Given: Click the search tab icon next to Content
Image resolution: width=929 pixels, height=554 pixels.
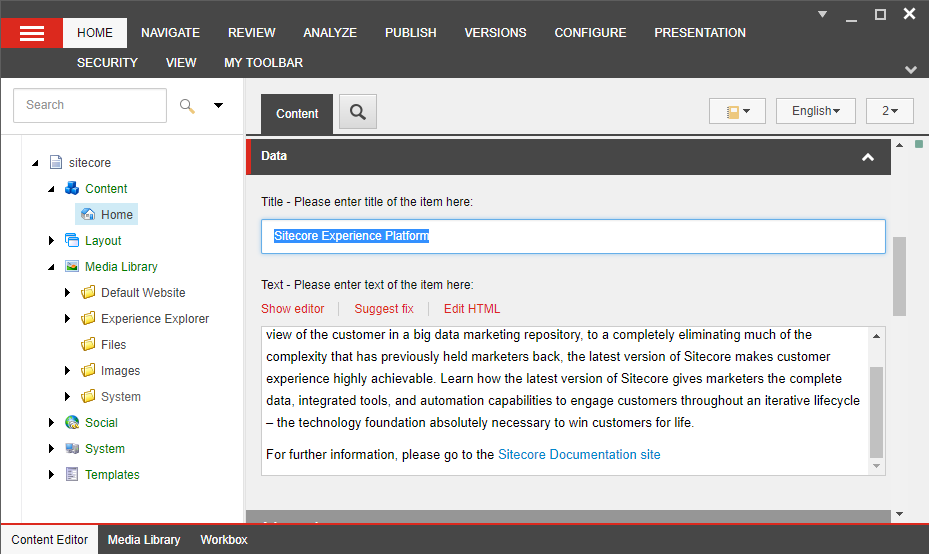Looking at the screenshot, I should 358,111.
